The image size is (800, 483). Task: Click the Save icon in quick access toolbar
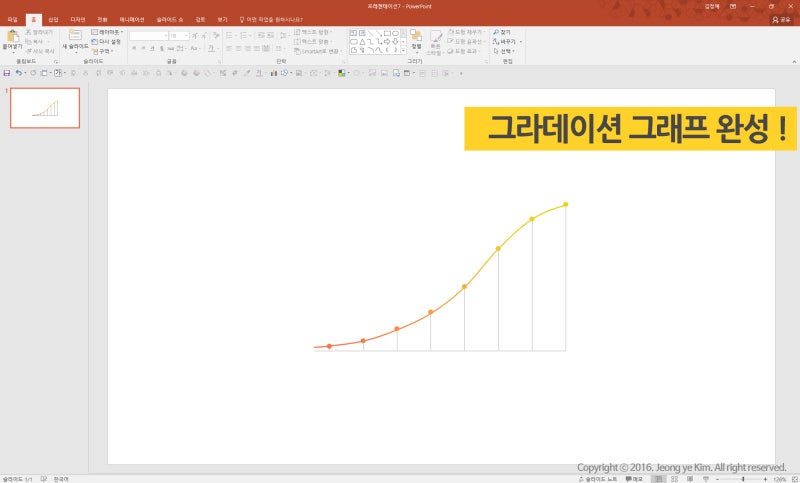(x=7, y=73)
